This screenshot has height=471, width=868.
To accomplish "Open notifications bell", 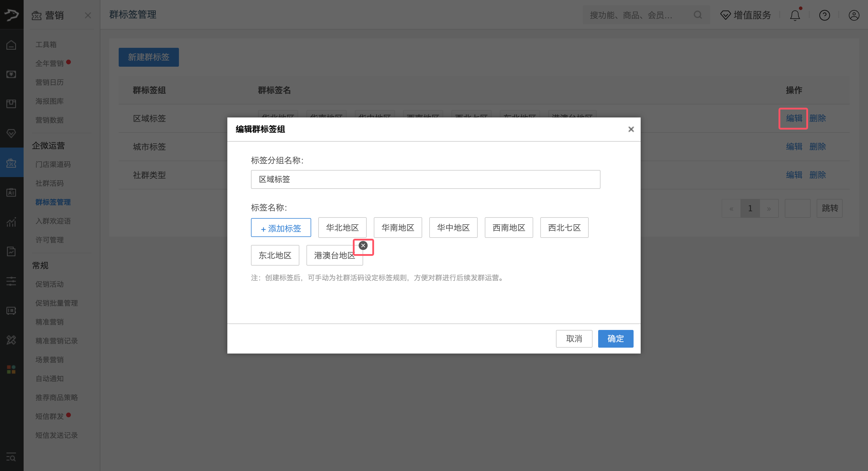I will (x=795, y=15).
